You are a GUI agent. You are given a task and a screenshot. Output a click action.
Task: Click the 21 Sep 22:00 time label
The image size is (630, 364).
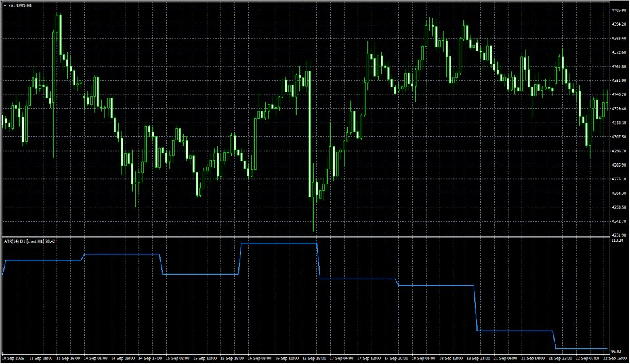coord(560,358)
